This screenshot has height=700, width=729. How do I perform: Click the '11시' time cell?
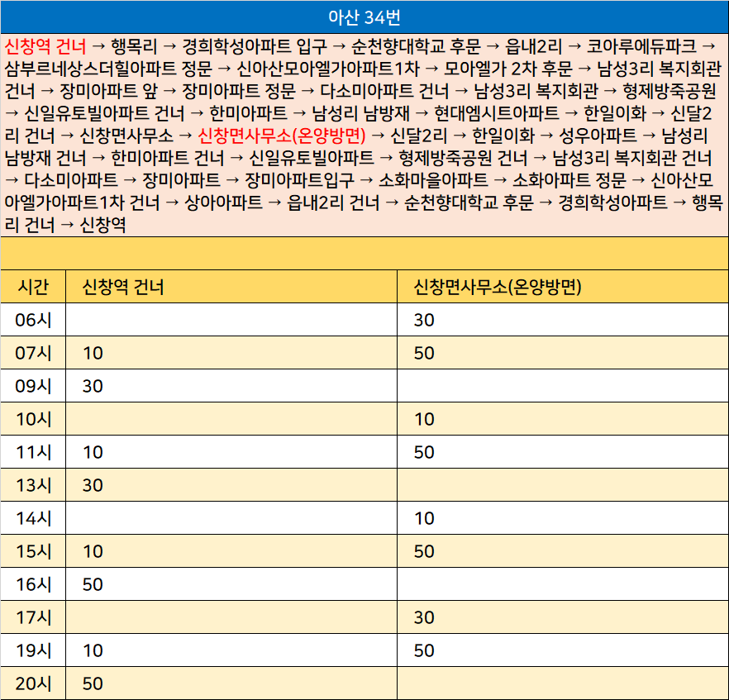pos(33,452)
